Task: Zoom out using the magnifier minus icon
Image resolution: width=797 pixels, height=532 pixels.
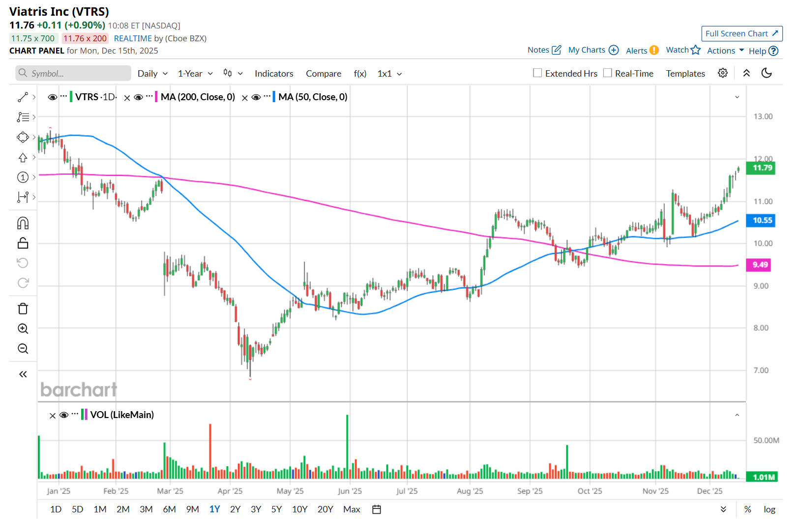Action: point(23,349)
